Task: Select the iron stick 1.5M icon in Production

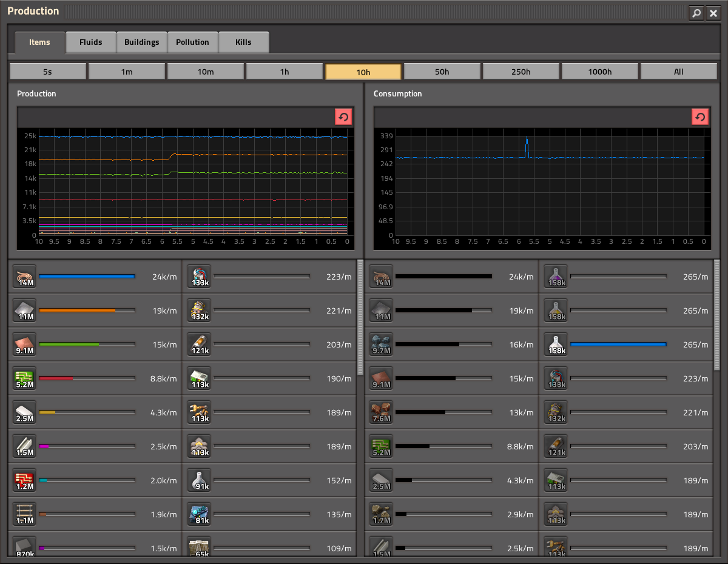Action: tap(25, 446)
